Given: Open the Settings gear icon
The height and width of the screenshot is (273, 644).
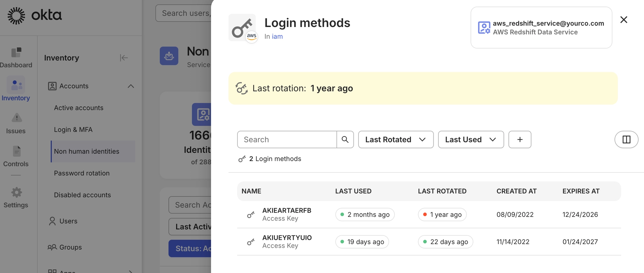Looking at the screenshot, I should pyautogui.click(x=16, y=192).
